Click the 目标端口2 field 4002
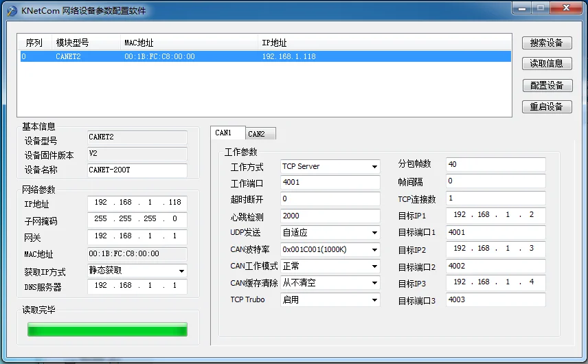The height and width of the screenshot is (364, 588). [x=496, y=266]
